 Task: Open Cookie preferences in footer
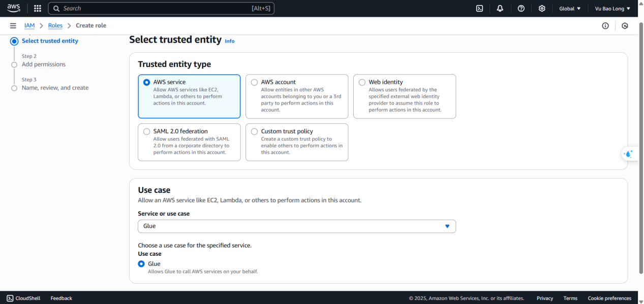coord(609,298)
